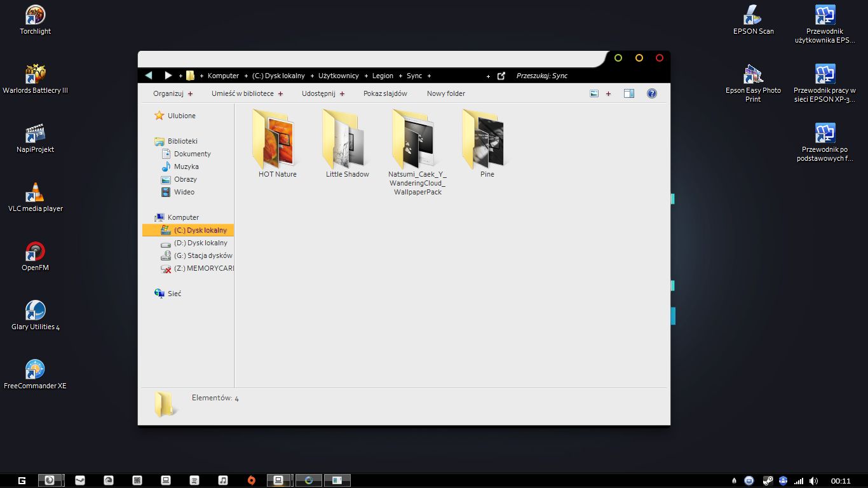
Task: Click the Pokaz slajdów button
Action: [385, 93]
